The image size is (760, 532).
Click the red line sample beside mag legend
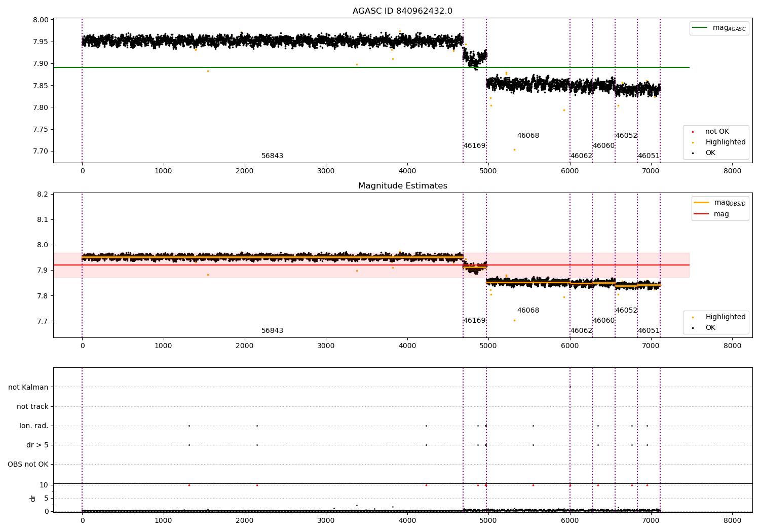click(x=701, y=214)
